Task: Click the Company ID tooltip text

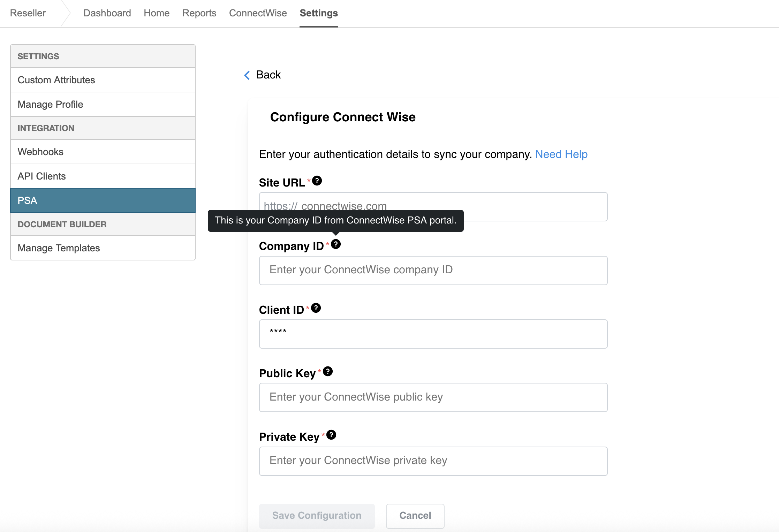Action: [x=335, y=220]
